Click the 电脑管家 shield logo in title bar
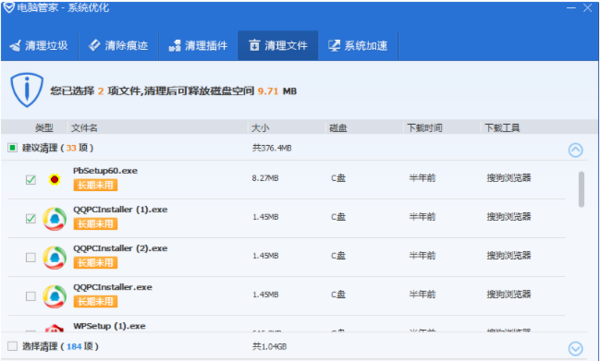The height and width of the screenshot is (361, 600). [8, 8]
